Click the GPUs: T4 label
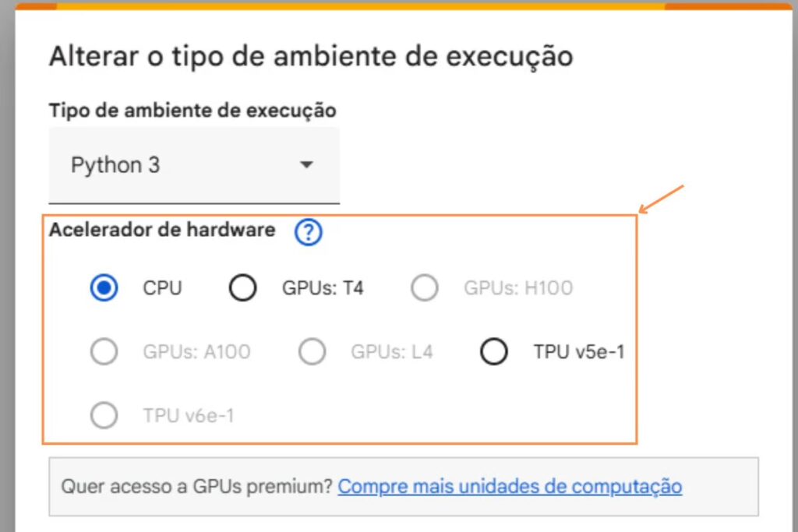 [x=323, y=287]
